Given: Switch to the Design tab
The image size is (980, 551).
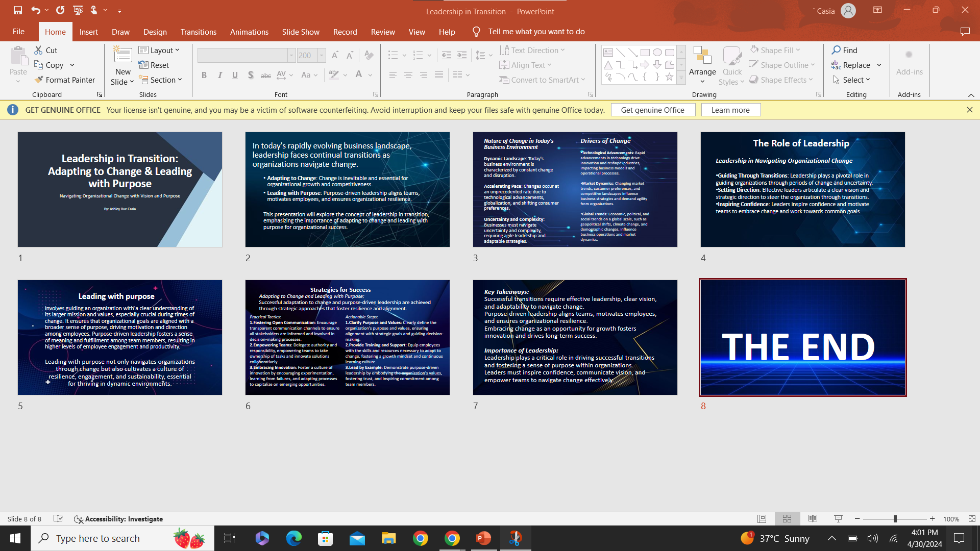Looking at the screenshot, I should click(x=155, y=32).
